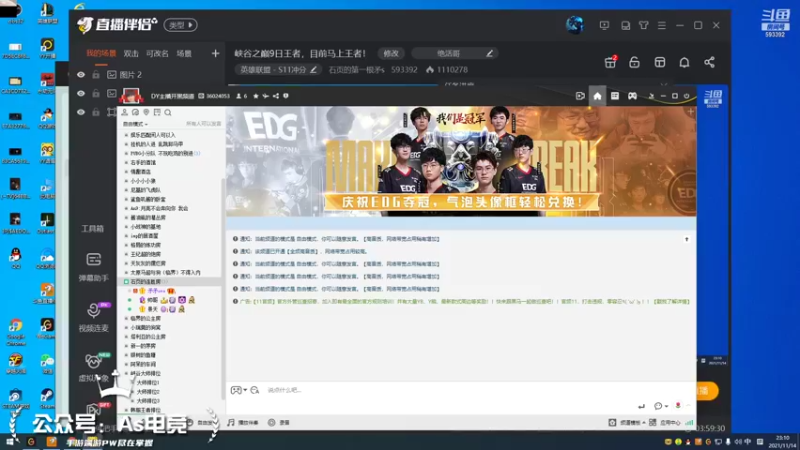Open the 自由模式 mode dropdown
This screenshot has width=800, height=450.
point(135,124)
